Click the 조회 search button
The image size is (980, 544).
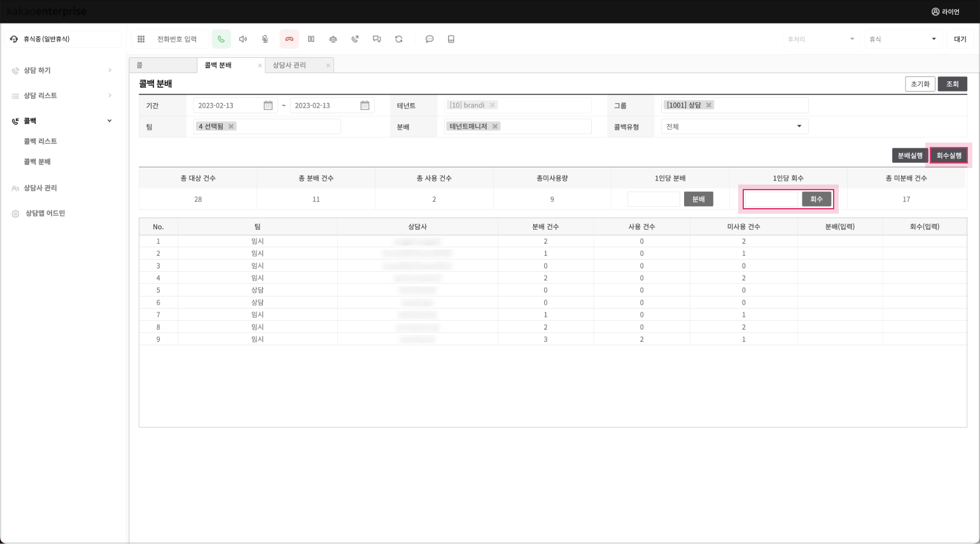coord(952,84)
